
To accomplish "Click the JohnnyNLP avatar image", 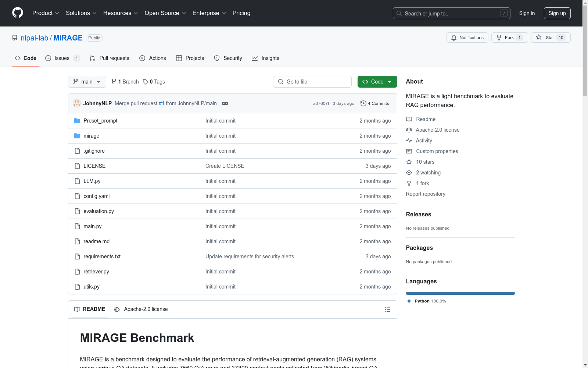I will 77,103.
